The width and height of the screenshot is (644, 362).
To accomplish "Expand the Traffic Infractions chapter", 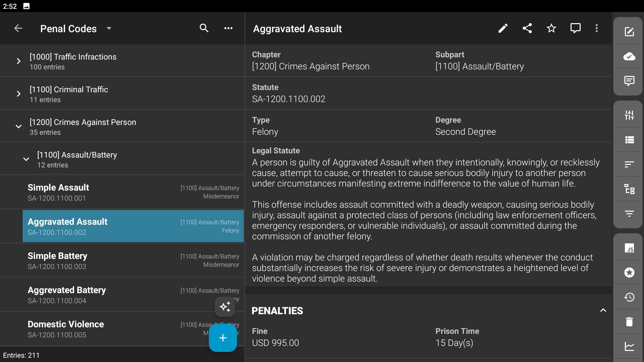I will 19,61.
